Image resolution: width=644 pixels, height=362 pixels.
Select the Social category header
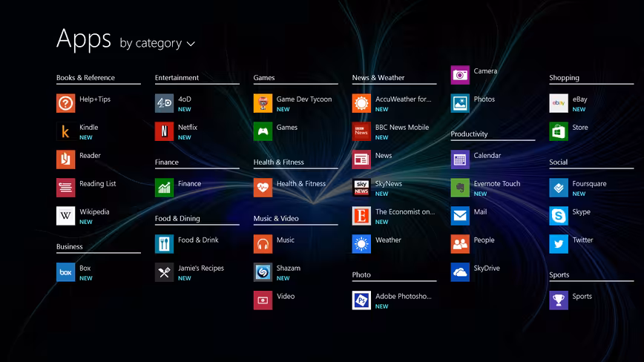pyautogui.click(x=559, y=162)
